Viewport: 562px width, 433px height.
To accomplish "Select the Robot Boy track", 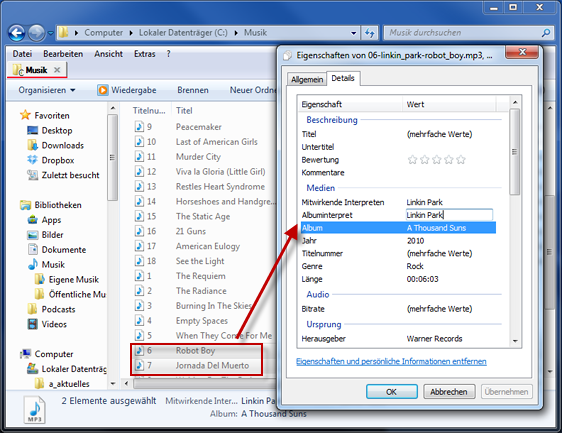I will pyautogui.click(x=196, y=350).
